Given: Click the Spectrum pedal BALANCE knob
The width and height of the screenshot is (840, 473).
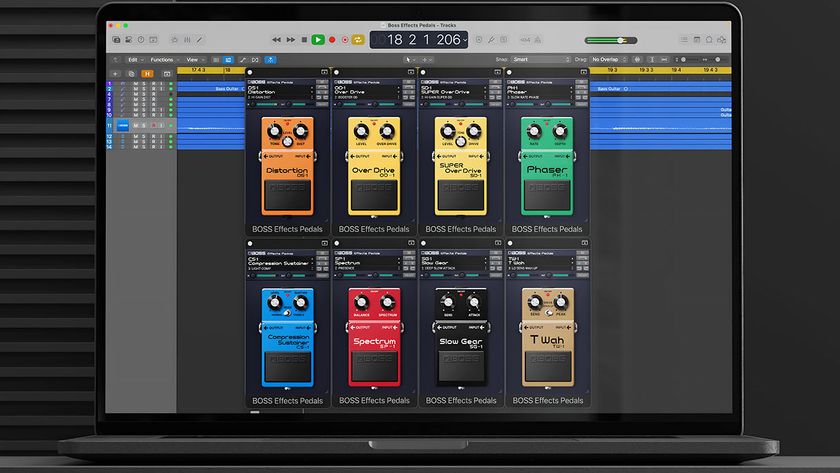Looking at the screenshot, I should (x=361, y=301).
